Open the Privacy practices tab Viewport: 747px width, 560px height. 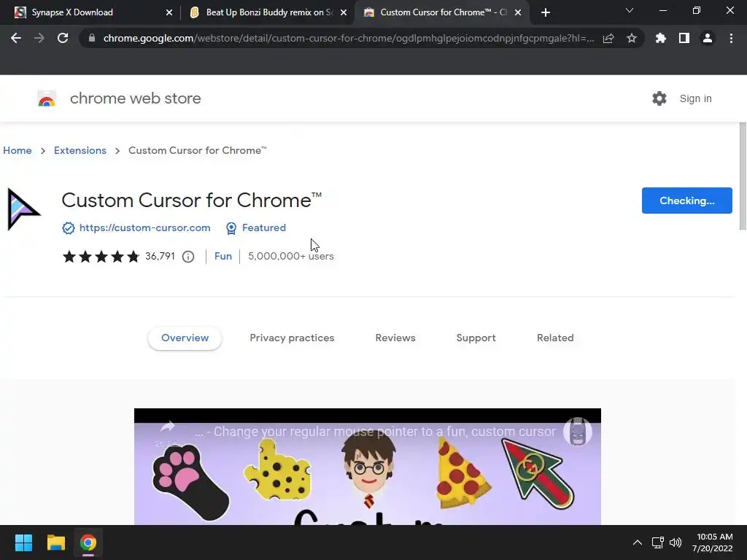click(x=292, y=338)
